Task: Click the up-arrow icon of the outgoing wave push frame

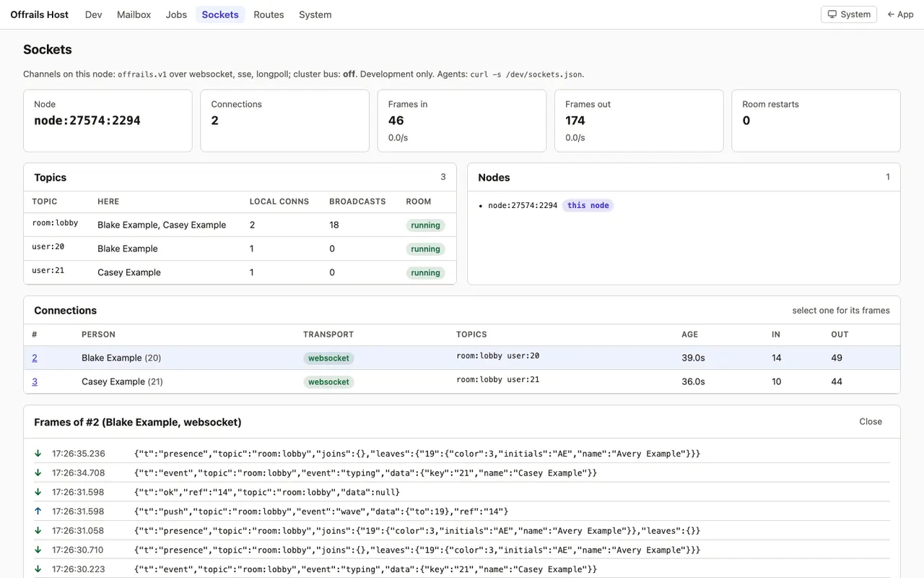Action: coord(38,512)
